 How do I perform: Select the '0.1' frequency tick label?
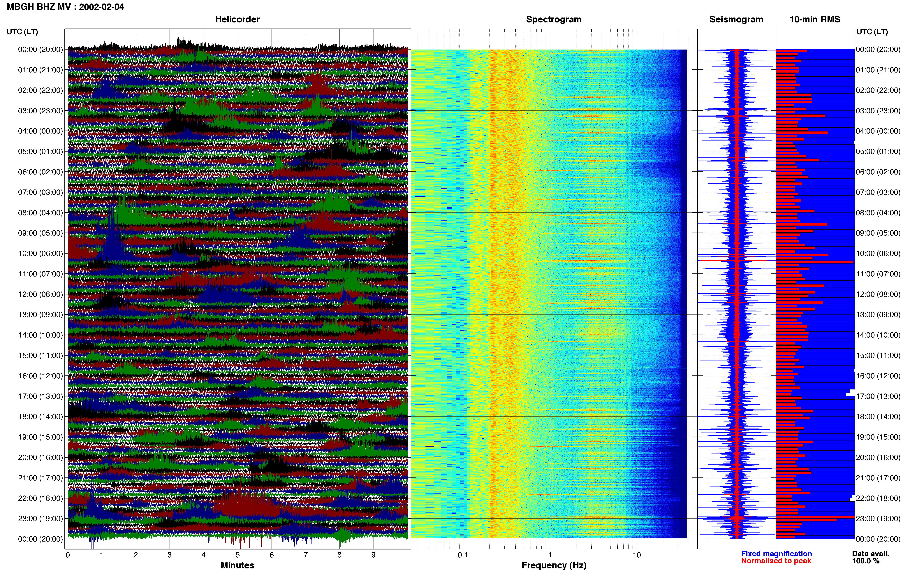(463, 555)
